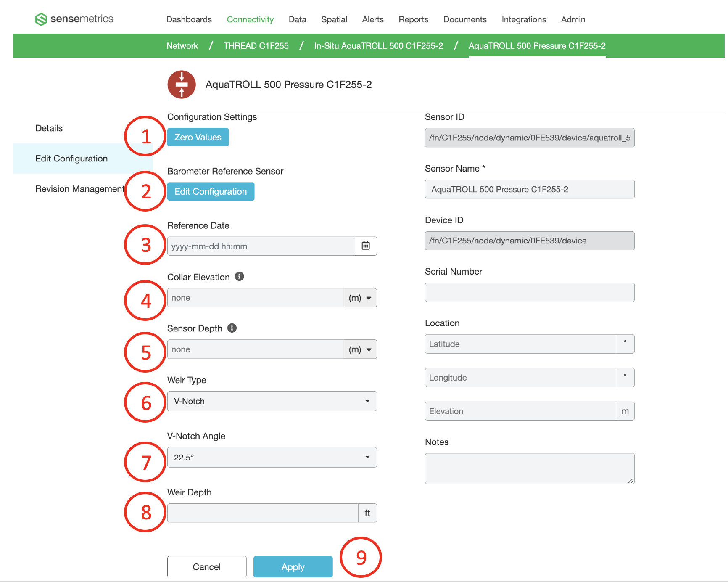Click the Sensor Name input field
Viewport: 728px width, 582px height.
(x=530, y=189)
